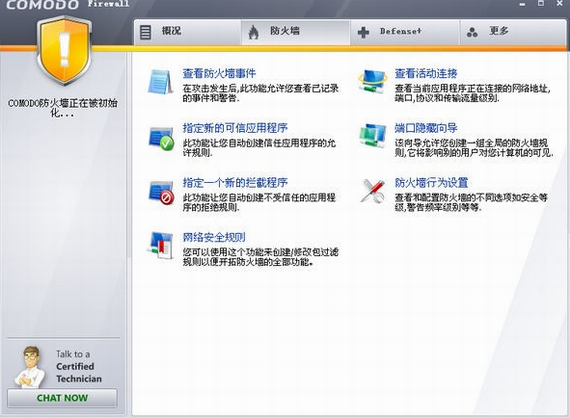Open the 查看活动连接 link
Viewport: 570px width, 418px height.
tap(426, 73)
